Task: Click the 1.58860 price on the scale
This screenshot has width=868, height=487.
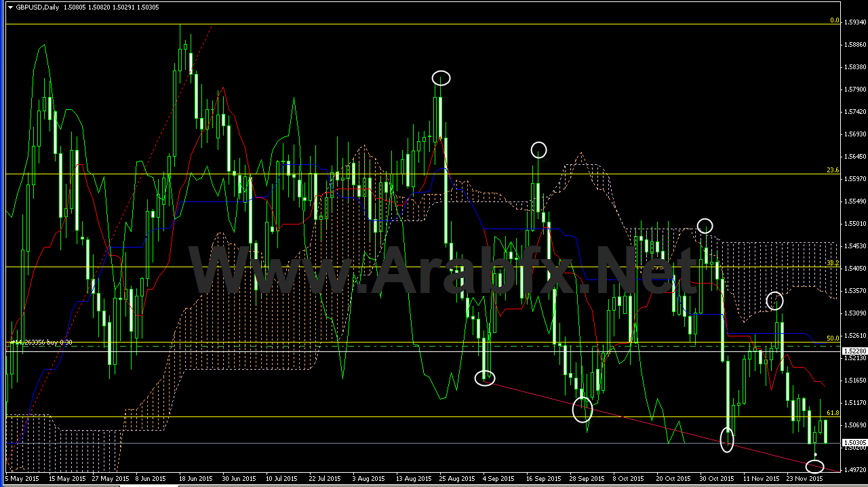Action: point(854,45)
